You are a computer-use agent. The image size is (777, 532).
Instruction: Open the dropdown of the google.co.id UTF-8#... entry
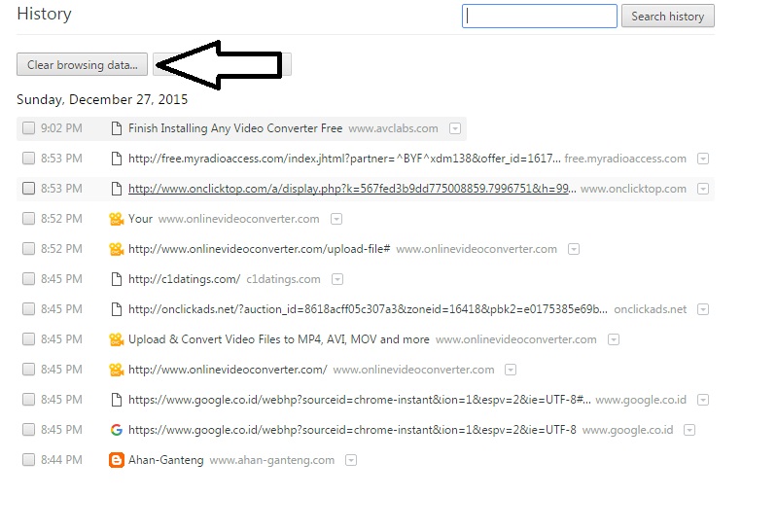pos(703,400)
